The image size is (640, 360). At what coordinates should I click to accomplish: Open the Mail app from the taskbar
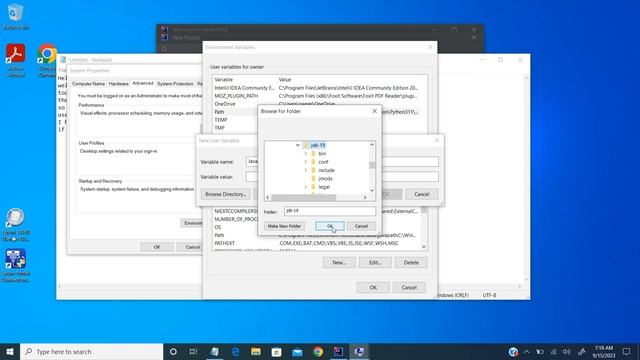pos(297,351)
